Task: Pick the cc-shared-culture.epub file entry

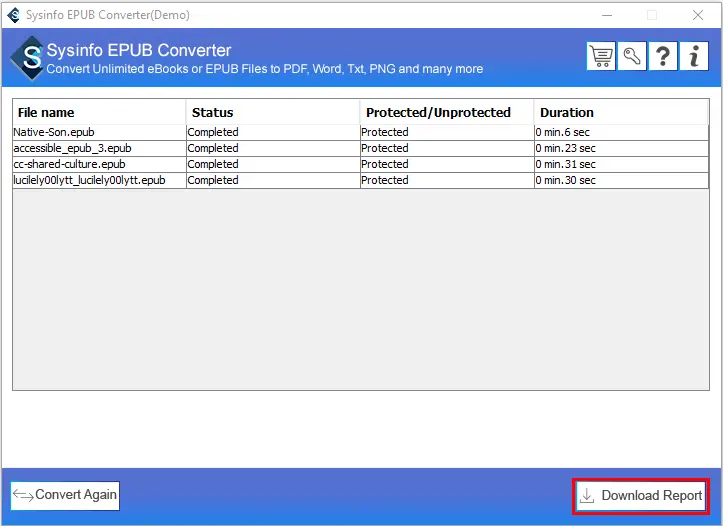Action: tap(69, 164)
